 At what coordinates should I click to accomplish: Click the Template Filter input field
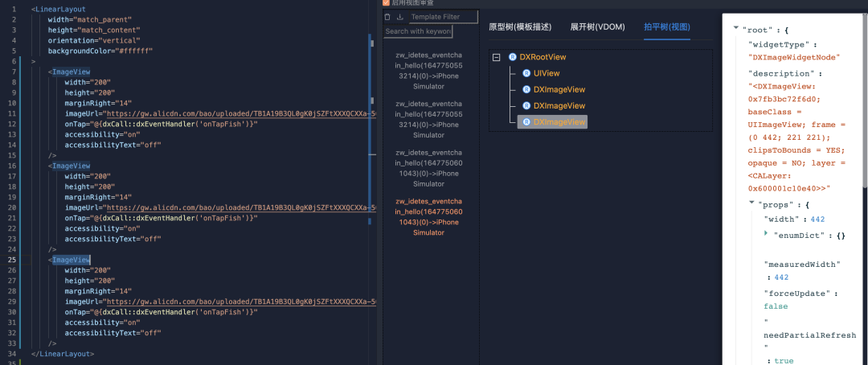point(442,17)
